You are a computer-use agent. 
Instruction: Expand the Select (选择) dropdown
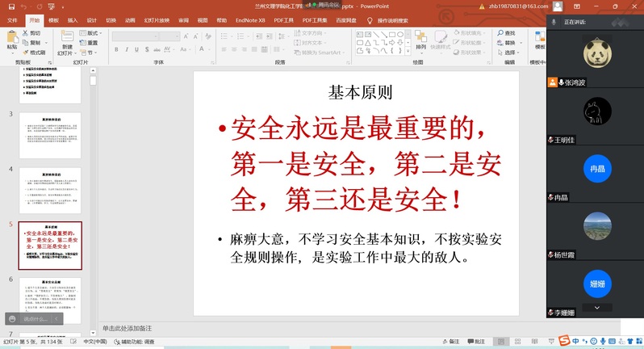pyautogui.click(x=508, y=53)
